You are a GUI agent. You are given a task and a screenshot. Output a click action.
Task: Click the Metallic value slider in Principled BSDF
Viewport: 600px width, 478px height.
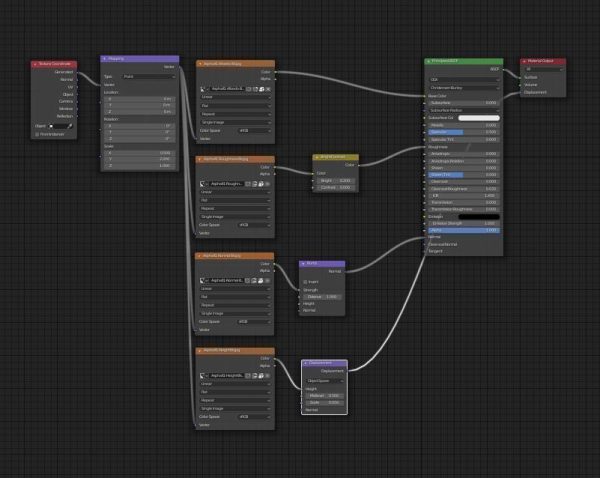tap(464, 125)
